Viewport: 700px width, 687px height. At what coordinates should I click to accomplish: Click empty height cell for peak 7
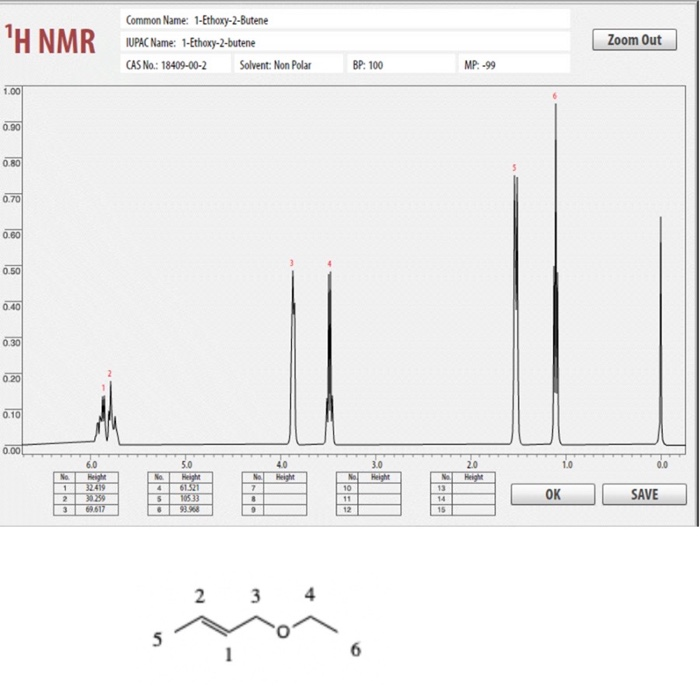[x=285, y=488]
